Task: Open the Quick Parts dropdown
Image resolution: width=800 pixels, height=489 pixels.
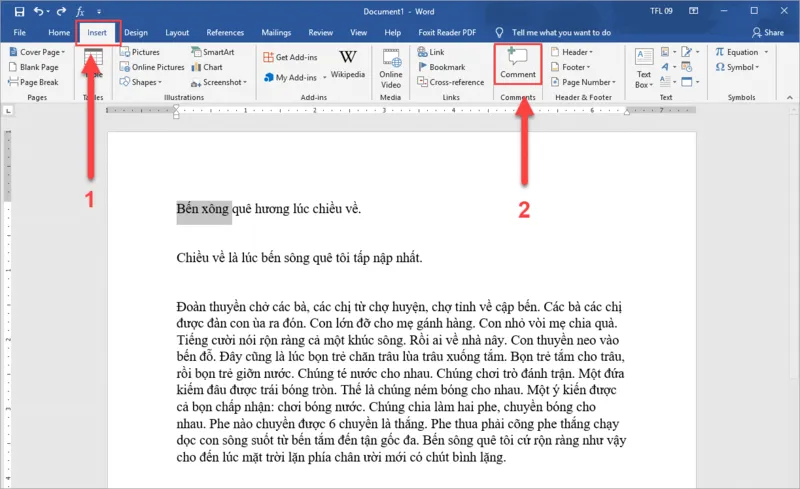Action: coord(668,52)
